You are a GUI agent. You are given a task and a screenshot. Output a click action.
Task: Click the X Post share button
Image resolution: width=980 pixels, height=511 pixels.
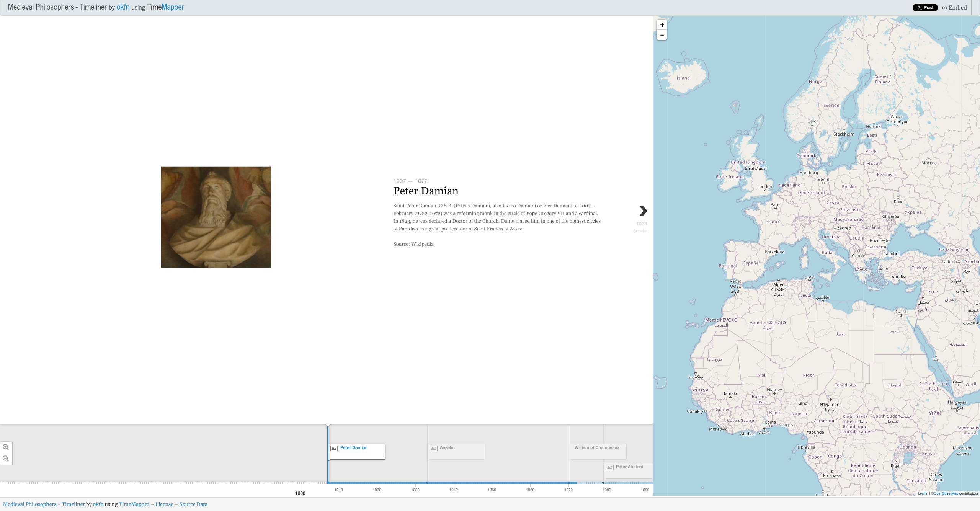click(925, 8)
